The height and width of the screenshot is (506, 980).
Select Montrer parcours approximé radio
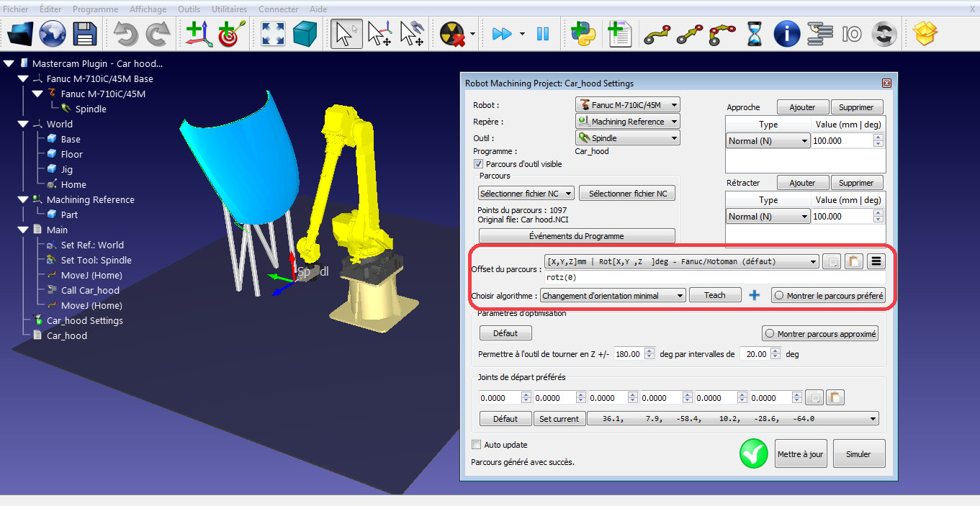tap(820, 334)
